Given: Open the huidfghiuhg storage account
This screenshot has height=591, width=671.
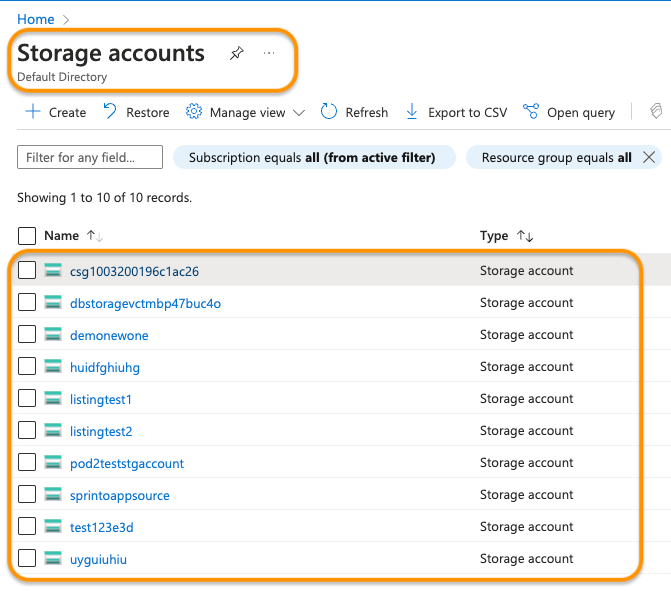Looking at the screenshot, I should click(x=105, y=368).
